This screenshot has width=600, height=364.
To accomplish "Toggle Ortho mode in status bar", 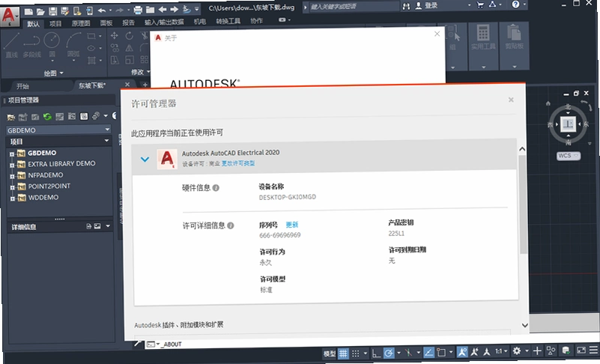I will (376, 353).
